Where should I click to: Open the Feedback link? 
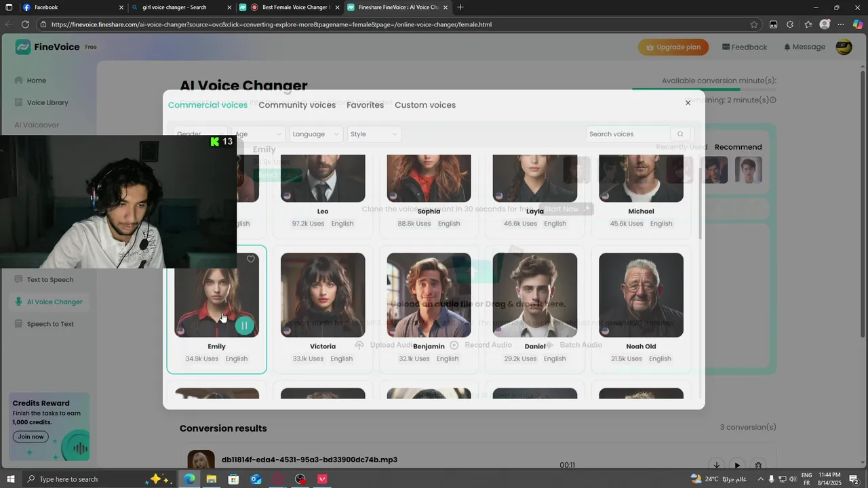pyautogui.click(x=745, y=47)
